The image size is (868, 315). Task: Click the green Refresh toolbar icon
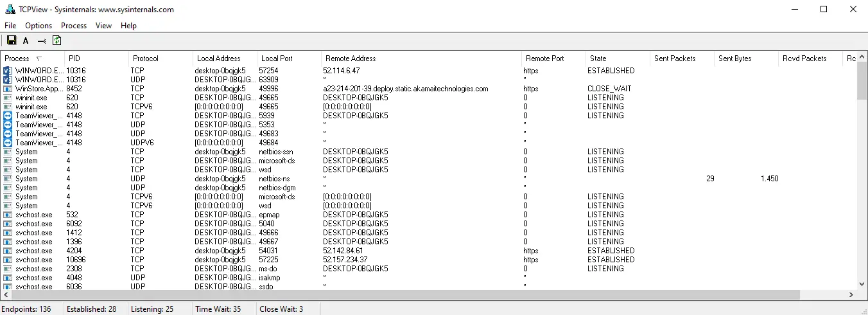57,40
